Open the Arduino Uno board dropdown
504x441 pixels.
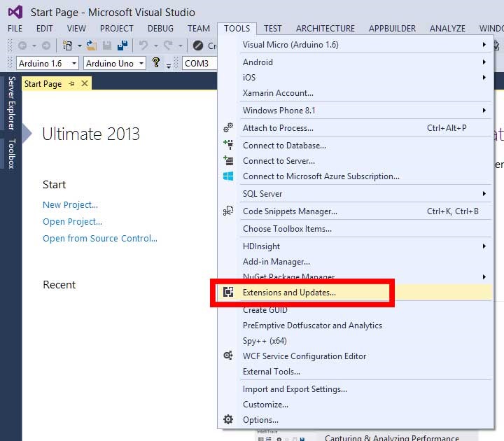point(141,63)
